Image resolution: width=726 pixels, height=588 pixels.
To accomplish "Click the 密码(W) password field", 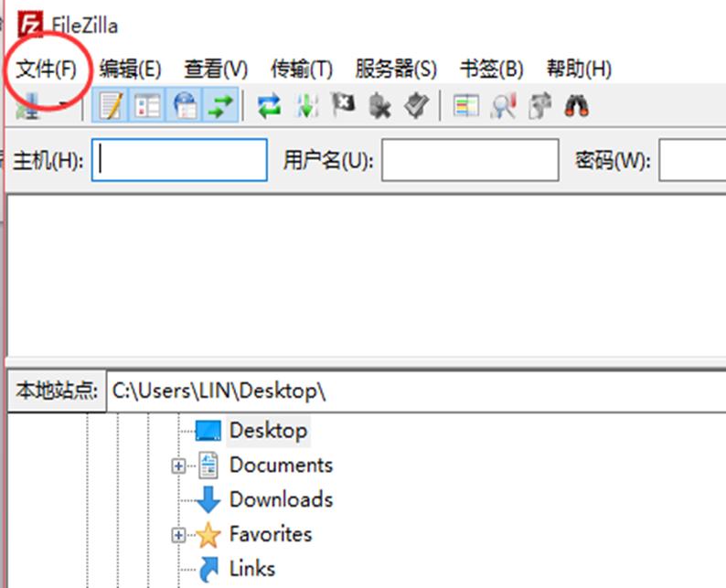I will [693, 160].
